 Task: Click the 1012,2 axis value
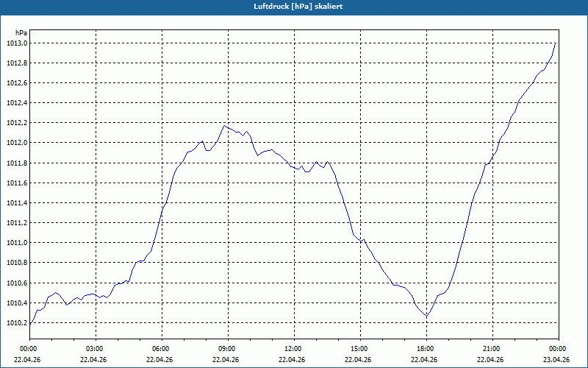[17, 123]
